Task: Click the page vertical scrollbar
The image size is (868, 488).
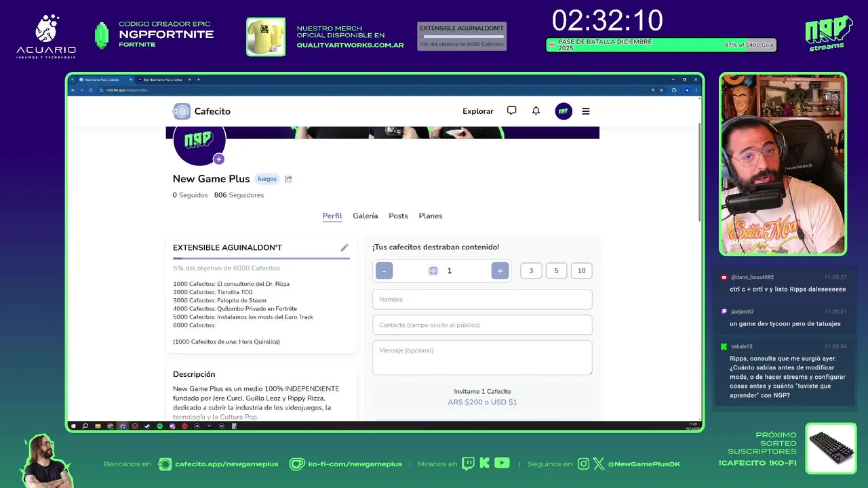Action: (x=699, y=173)
